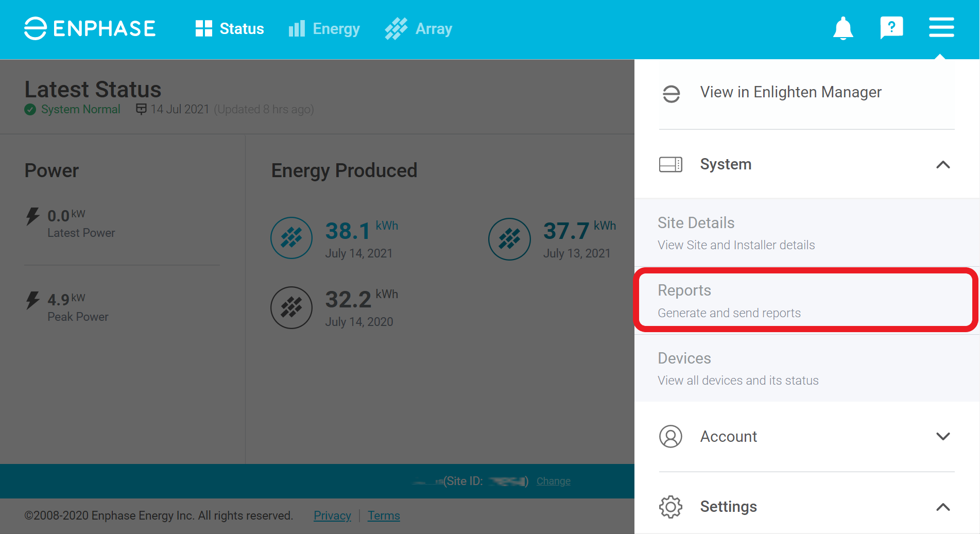The width and height of the screenshot is (980, 534).
Task: Click the Settings gear icon
Action: coord(670,507)
